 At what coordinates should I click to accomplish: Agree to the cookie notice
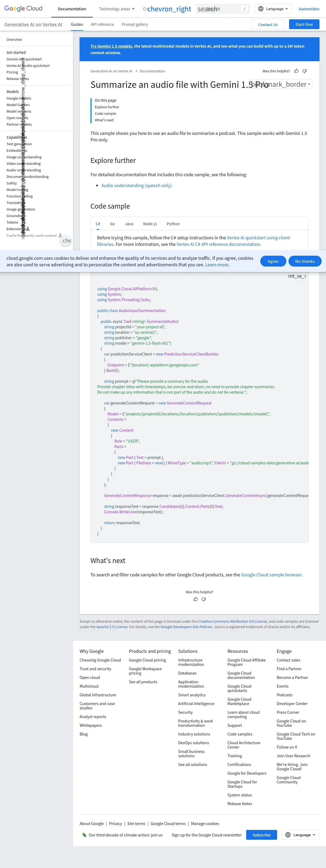(273, 261)
